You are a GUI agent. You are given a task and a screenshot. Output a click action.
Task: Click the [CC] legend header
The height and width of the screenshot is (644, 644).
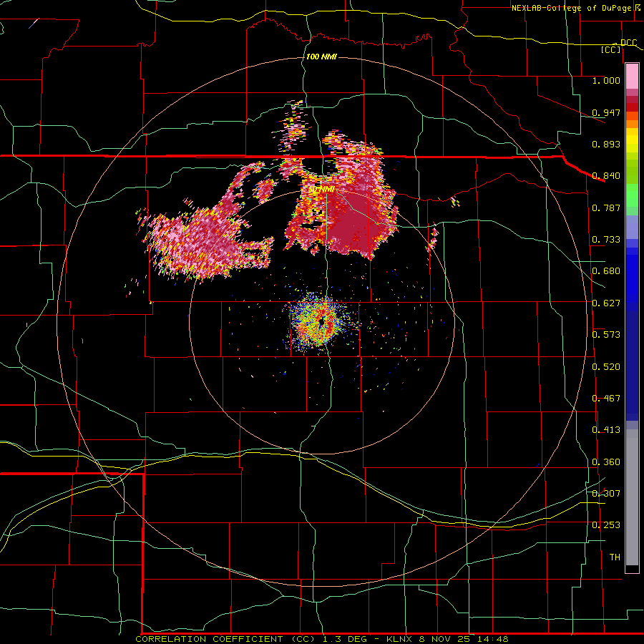point(610,49)
